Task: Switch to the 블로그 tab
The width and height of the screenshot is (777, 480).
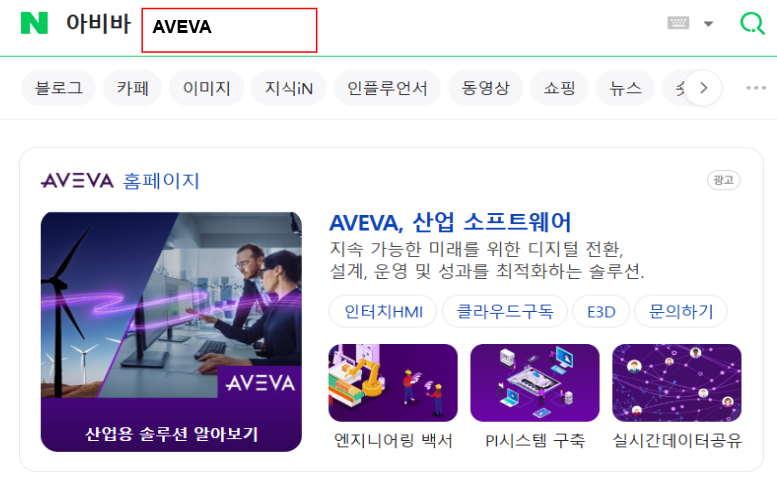Action: [58, 88]
